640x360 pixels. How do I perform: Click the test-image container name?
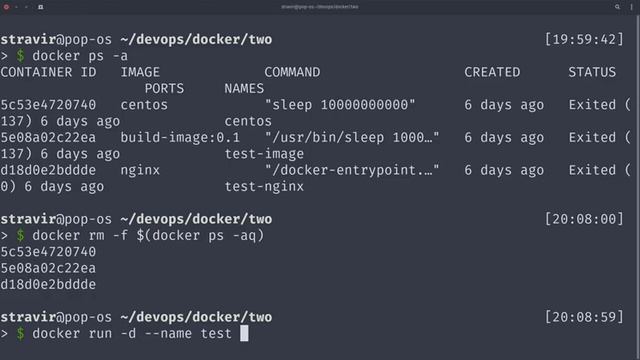coord(264,154)
